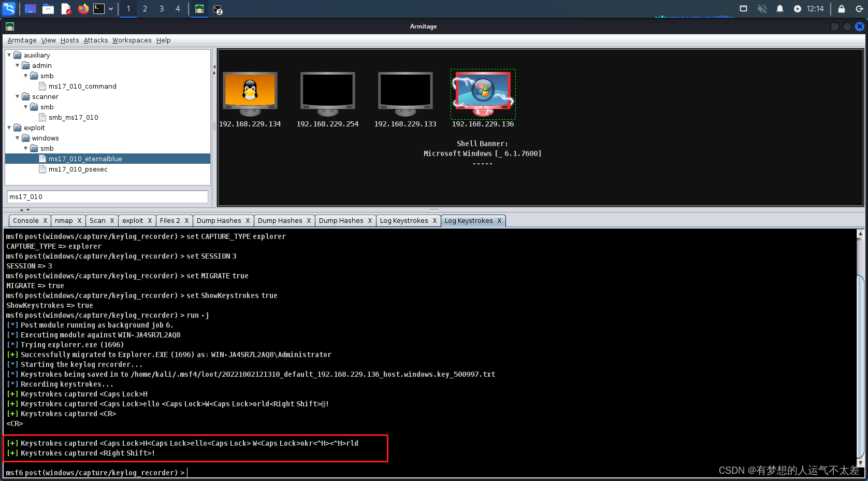Show desktop using panel icon
The width and height of the screenshot is (868, 481).
pyautogui.click(x=31, y=9)
